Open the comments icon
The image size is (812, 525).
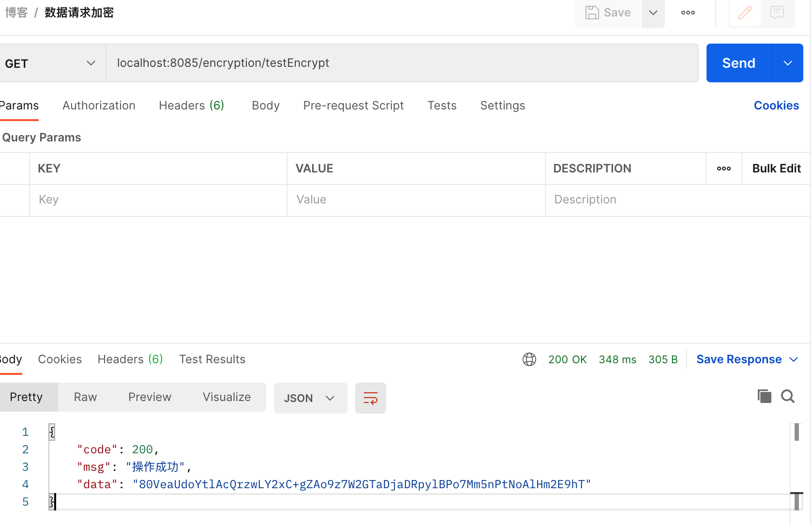point(777,13)
